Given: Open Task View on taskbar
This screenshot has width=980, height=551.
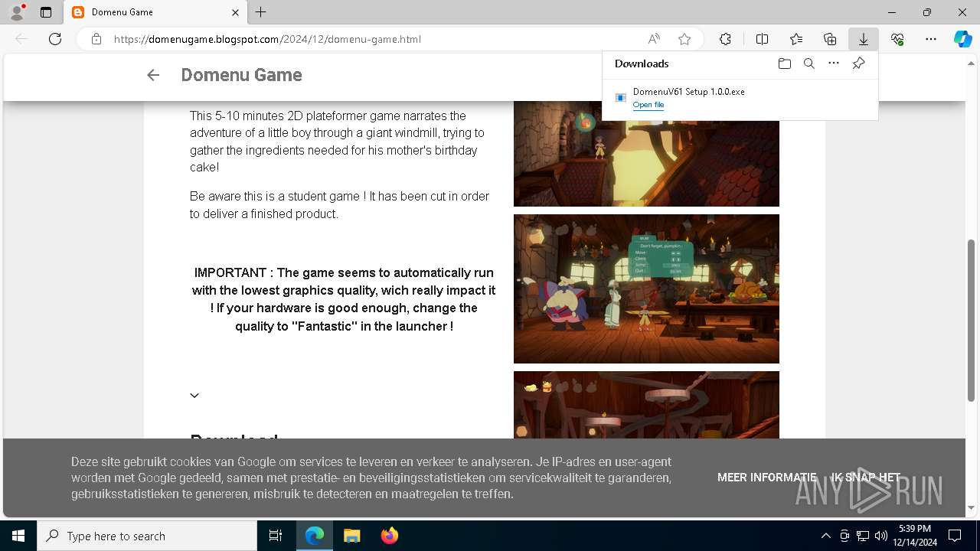Looking at the screenshot, I should coord(276,536).
